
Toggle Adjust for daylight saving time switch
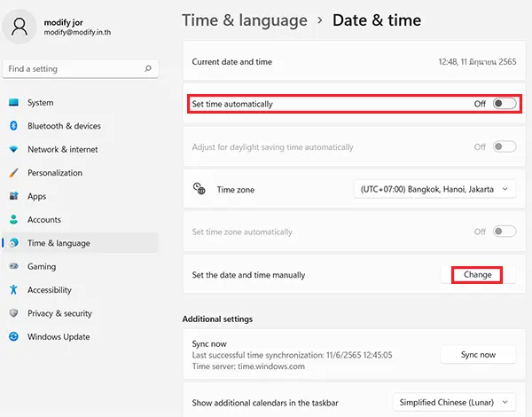click(504, 146)
